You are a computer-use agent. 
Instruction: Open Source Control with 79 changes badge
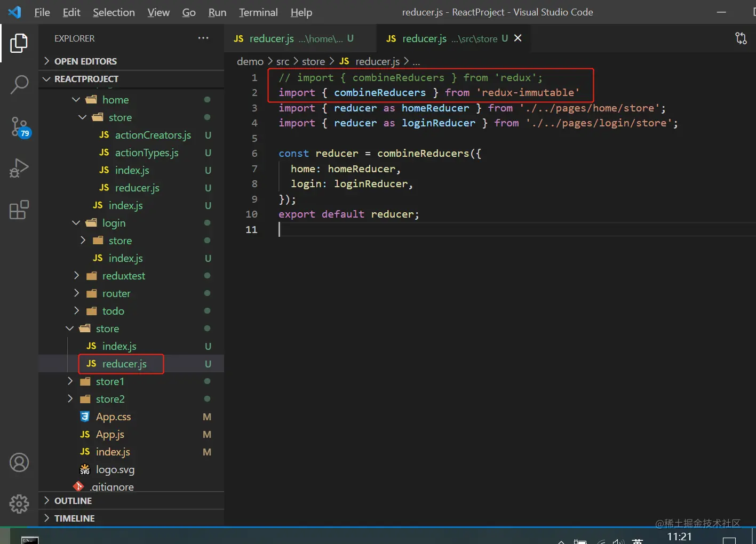[19, 126]
